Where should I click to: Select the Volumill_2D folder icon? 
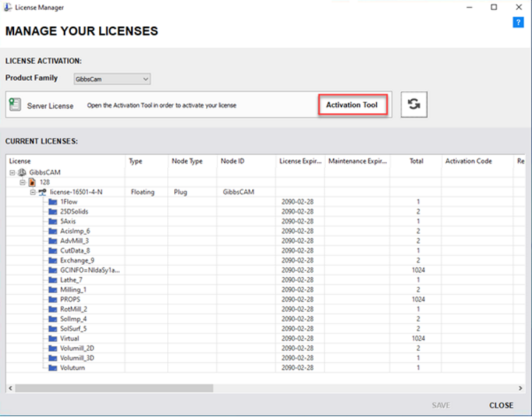(x=52, y=348)
